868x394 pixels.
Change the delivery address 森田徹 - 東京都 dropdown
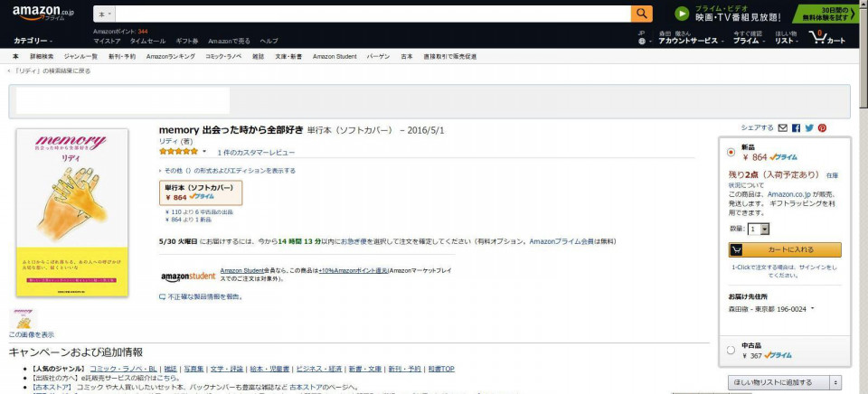771,309
